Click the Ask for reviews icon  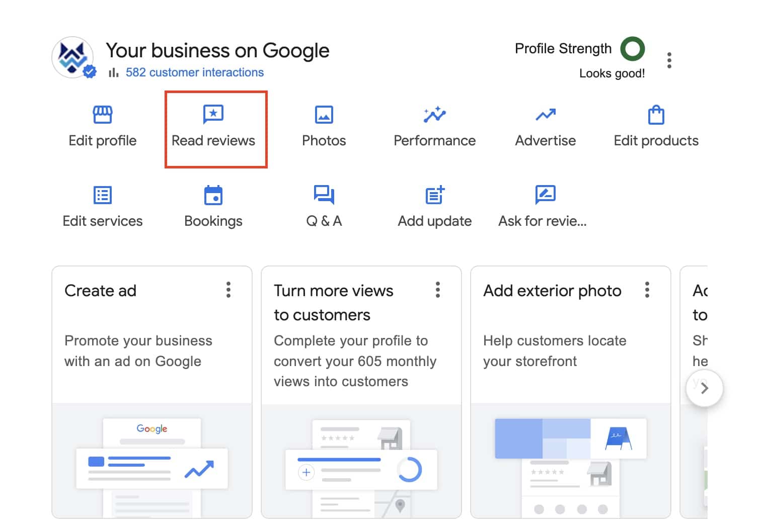(545, 195)
